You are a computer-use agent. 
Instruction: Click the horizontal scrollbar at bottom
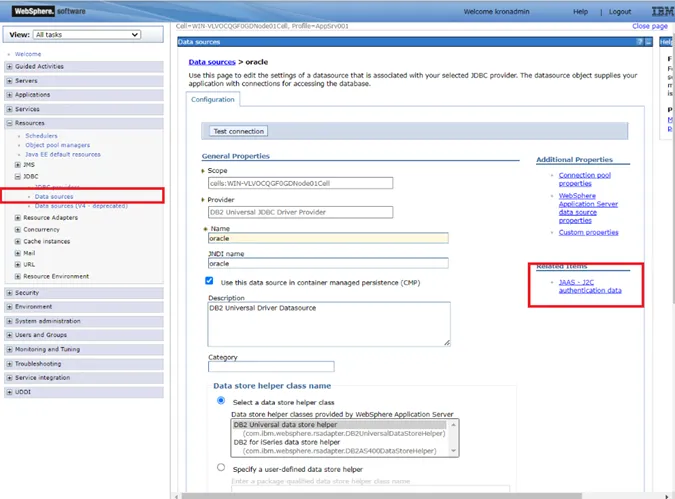tap(381, 496)
